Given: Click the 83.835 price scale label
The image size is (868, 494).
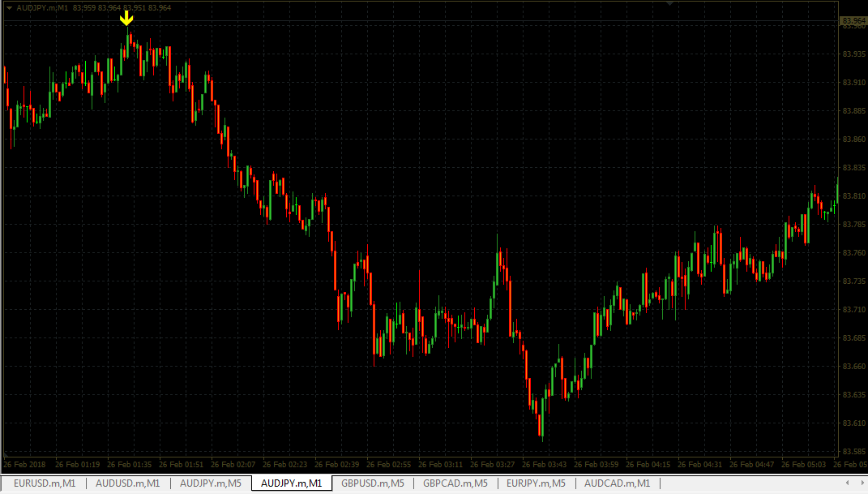Looking at the screenshot, I should coord(853,168).
